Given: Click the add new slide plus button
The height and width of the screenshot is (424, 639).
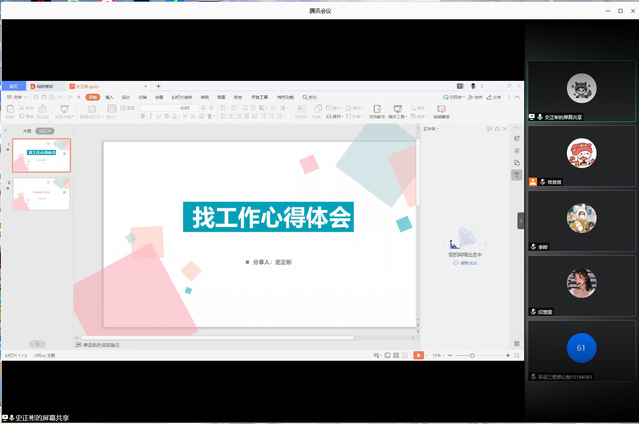Looking at the screenshot, I should (38, 343).
